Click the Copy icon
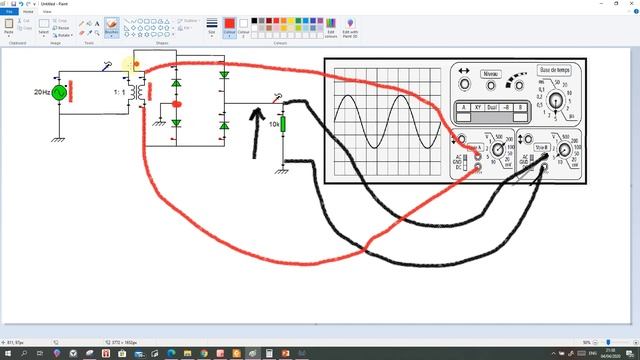Image resolution: width=640 pixels, height=360 pixels. [19, 28]
